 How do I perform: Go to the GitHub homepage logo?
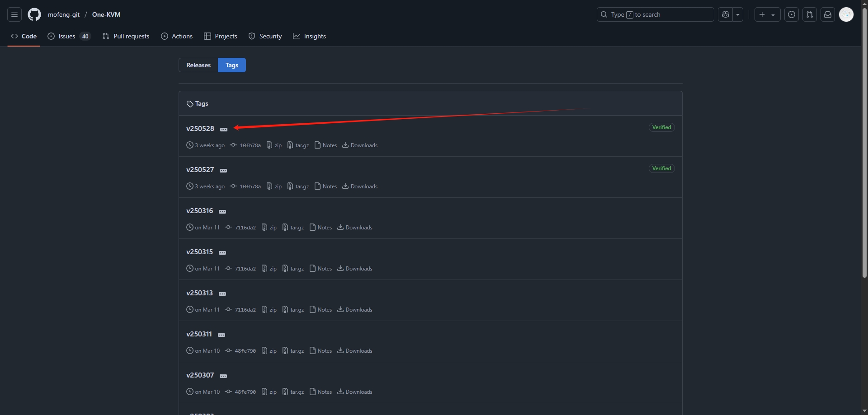point(34,14)
